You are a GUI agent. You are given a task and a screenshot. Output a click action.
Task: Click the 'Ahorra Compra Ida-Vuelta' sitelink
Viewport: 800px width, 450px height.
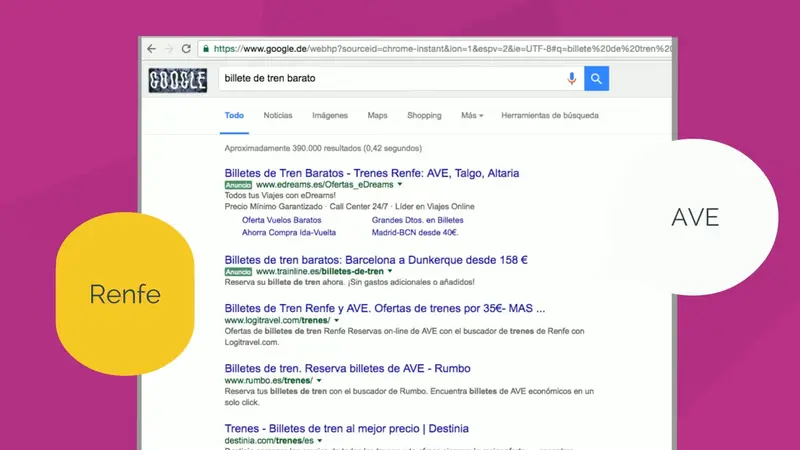289,232
